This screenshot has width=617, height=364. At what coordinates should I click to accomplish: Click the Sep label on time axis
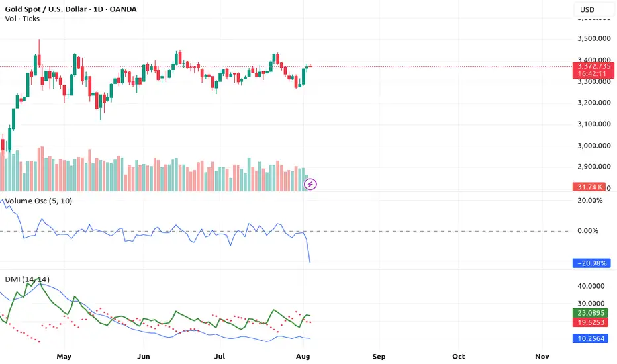click(379, 357)
